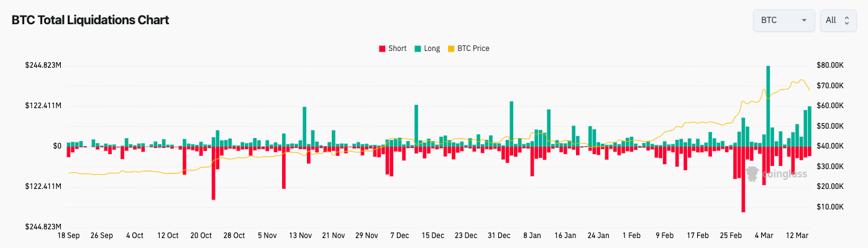Open the BTC coin selector dropdown
The height and width of the screenshot is (248, 868).
pos(783,20)
